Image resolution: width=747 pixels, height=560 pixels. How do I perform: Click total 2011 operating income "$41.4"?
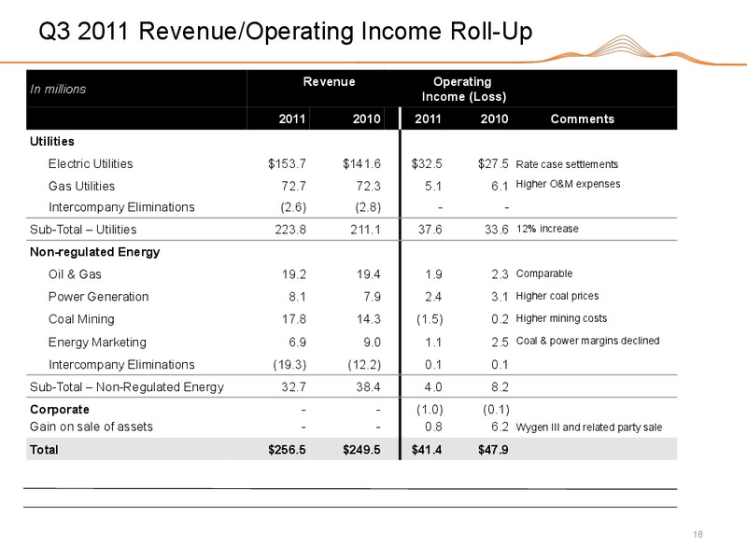(427, 450)
